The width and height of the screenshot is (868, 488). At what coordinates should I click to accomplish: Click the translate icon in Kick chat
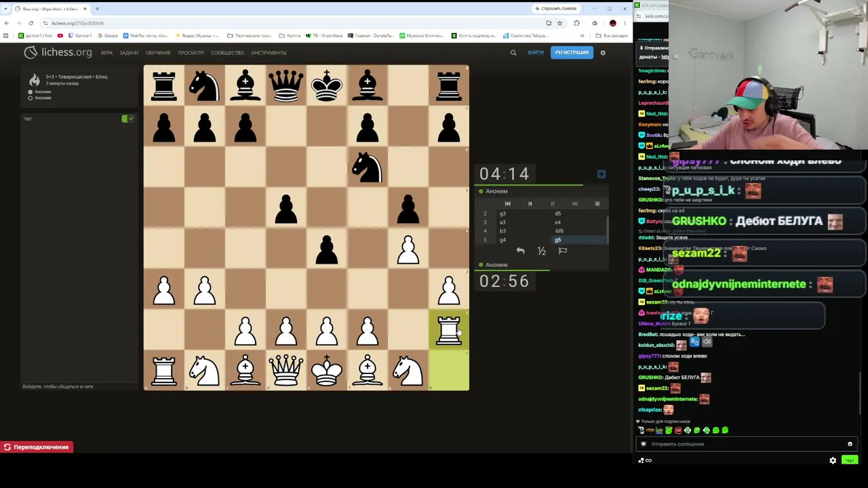(694, 342)
